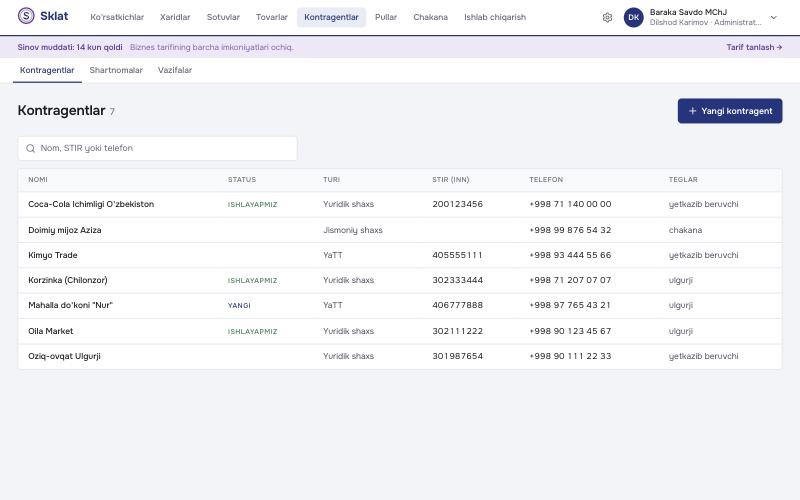Image resolution: width=800 pixels, height=500 pixels.
Task: Sort by the TURI column header
Action: tap(331, 180)
